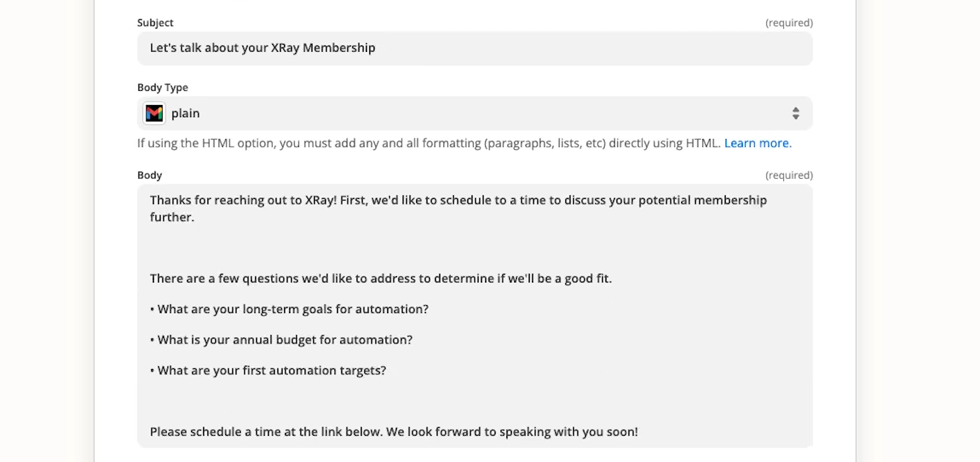Click the 'long-term goals for automation' bullet line

[289, 309]
